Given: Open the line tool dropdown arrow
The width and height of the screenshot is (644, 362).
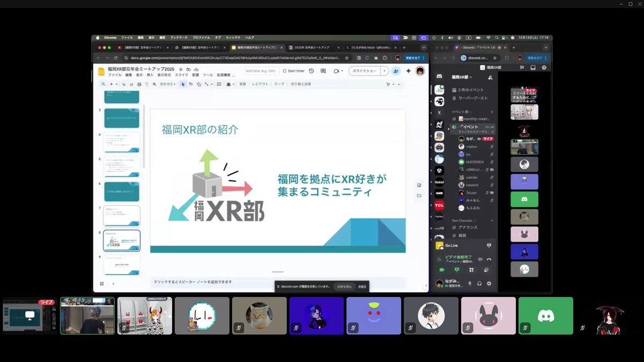Looking at the screenshot, I should point(212,84).
